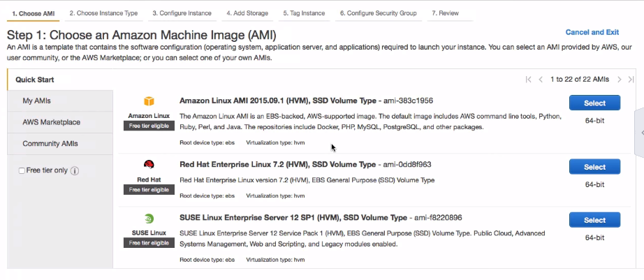This screenshot has width=644, height=280.
Task: Click the ami-383c1956 ID text
Action: [x=408, y=101]
